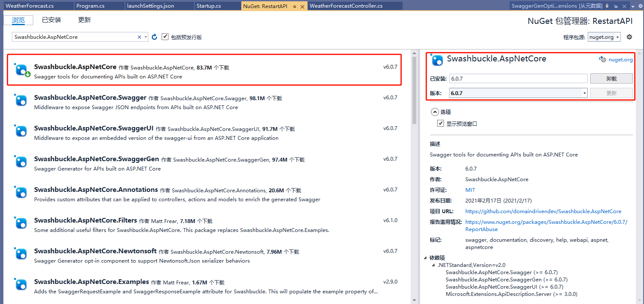
Task: Open the MIT license link
Action: 470,190
